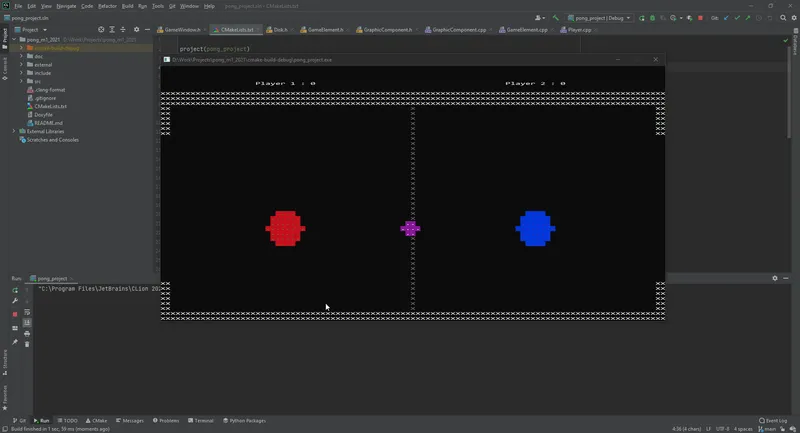The height and width of the screenshot is (433, 800).
Task: Open Run panel settings gear
Action: click(774, 278)
